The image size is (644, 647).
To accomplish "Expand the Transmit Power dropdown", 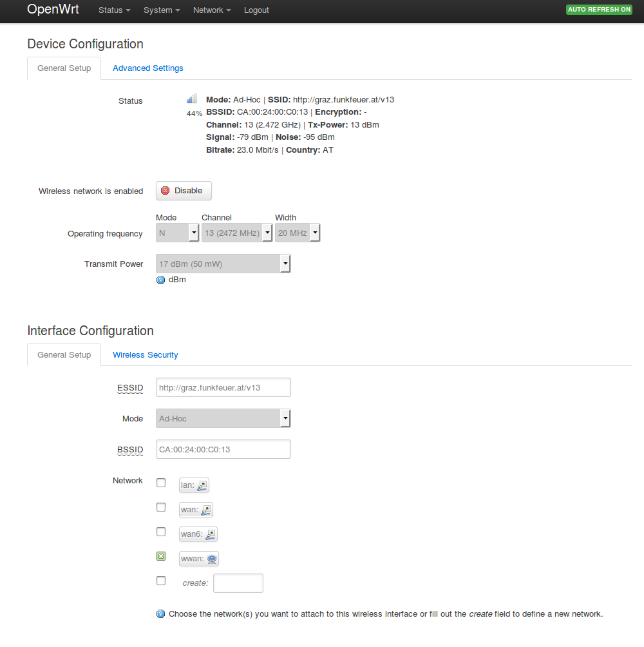I will 223,264.
